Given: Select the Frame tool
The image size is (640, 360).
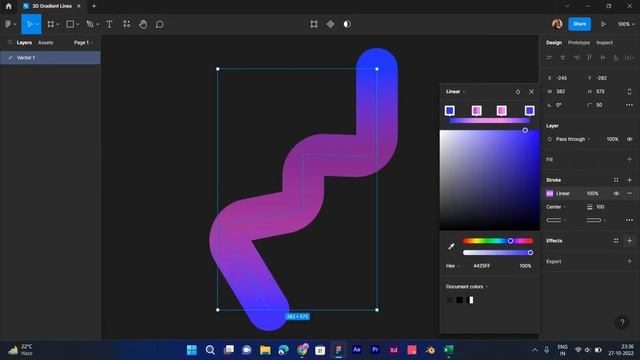Looking at the screenshot, I should tap(51, 24).
